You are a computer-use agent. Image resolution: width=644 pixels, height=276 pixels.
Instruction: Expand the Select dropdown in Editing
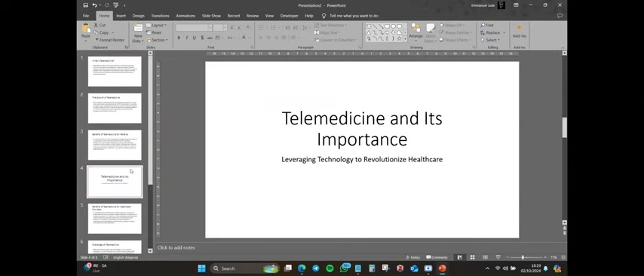(490, 40)
